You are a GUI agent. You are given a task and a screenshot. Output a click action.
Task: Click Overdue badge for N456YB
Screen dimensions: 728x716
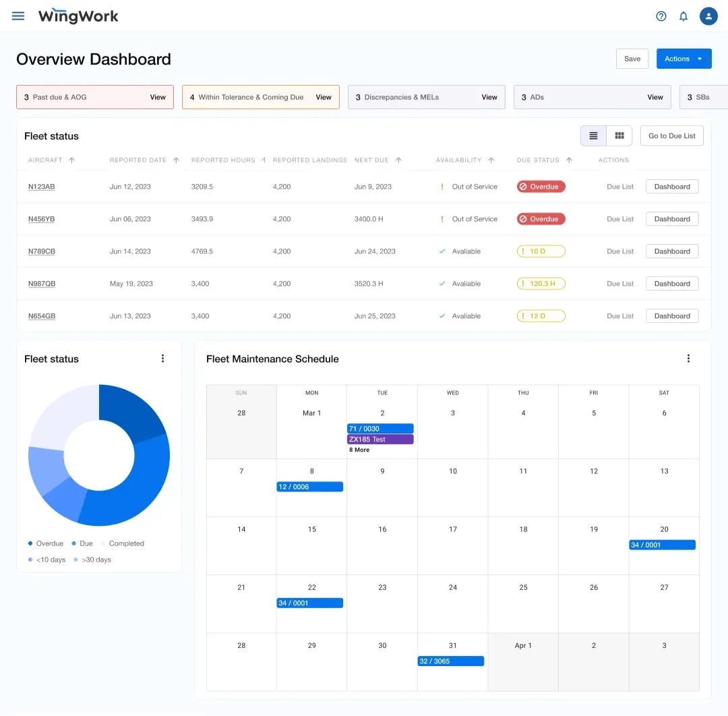tap(541, 219)
